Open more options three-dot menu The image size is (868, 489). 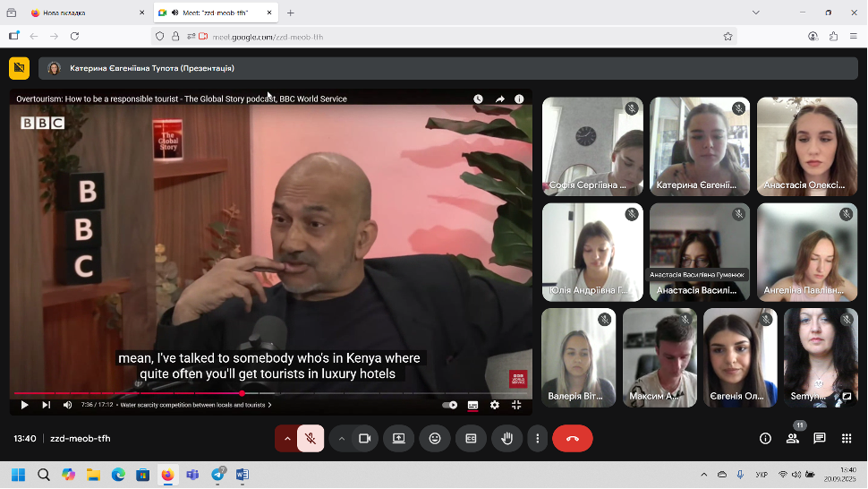point(537,439)
